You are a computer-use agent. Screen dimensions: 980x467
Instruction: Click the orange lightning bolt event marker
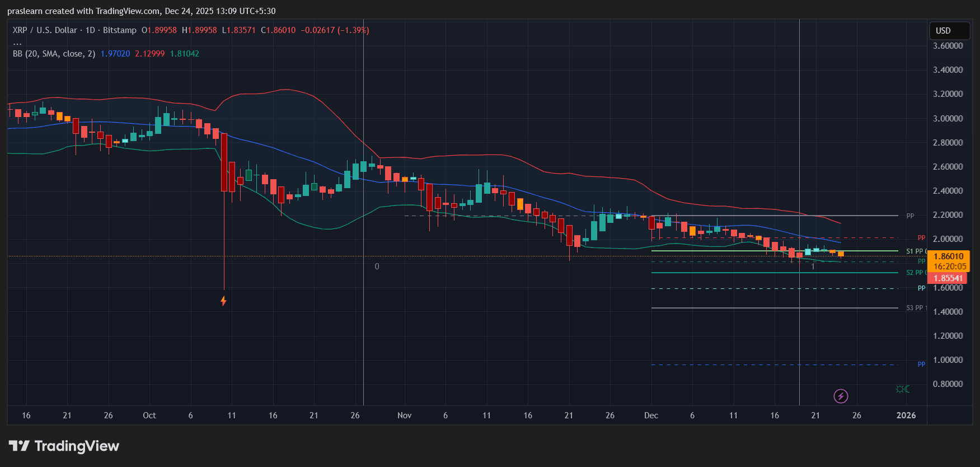pyautogui.click(x=223, y=301)
